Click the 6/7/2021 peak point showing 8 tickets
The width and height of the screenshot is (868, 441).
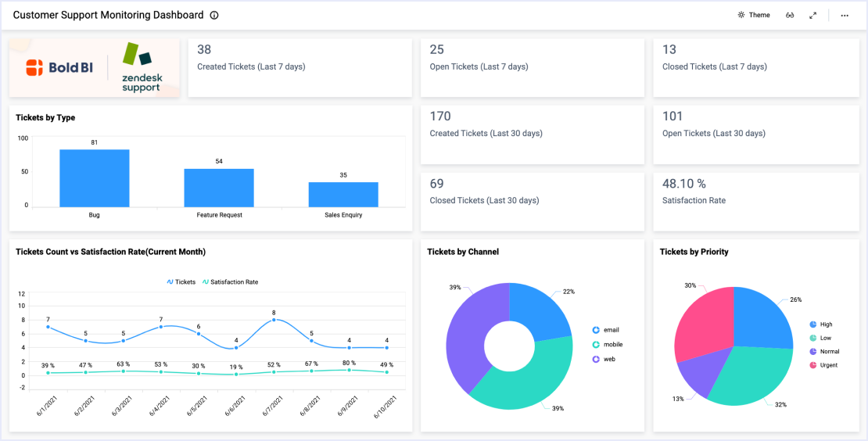pos(274,319)
